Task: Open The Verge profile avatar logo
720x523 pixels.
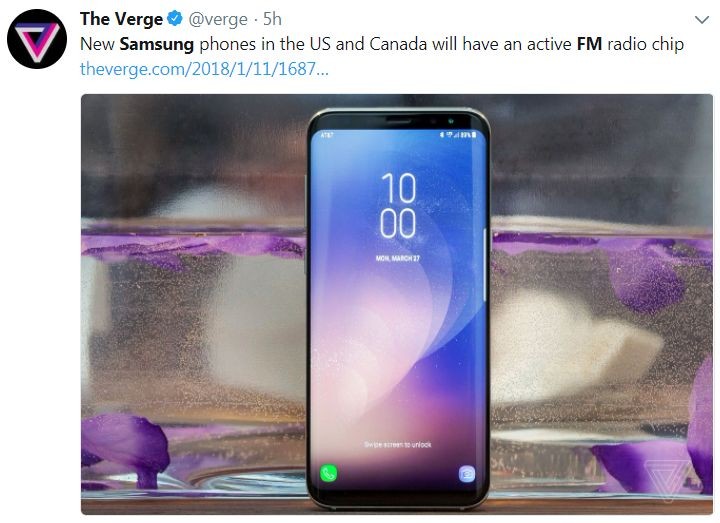Action: [37, 39]
